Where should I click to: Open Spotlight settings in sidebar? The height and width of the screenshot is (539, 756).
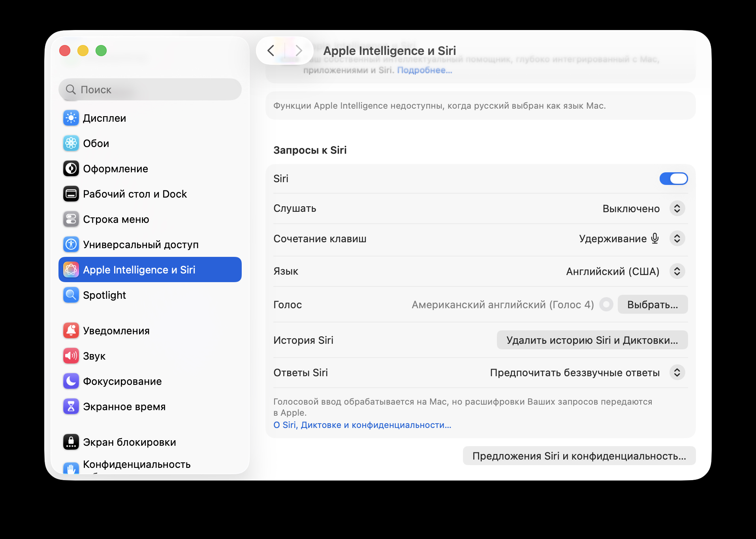[x=150, y=295]
